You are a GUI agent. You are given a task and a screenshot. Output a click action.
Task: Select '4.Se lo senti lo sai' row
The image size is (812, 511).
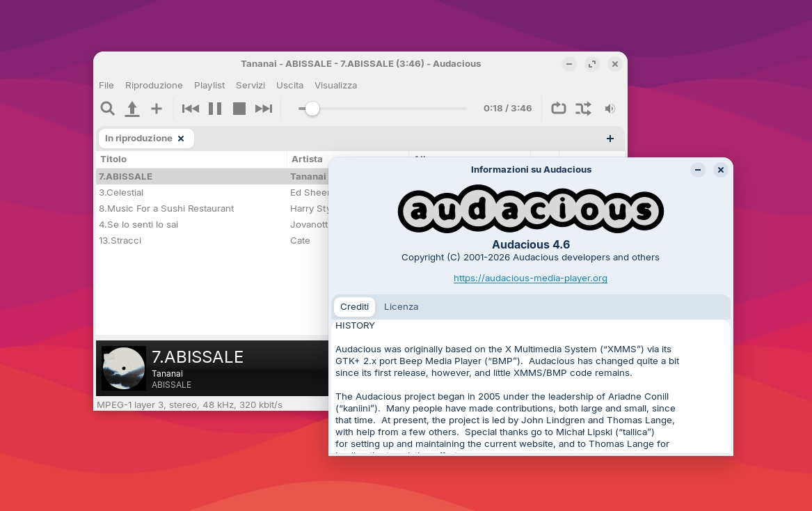212,224
